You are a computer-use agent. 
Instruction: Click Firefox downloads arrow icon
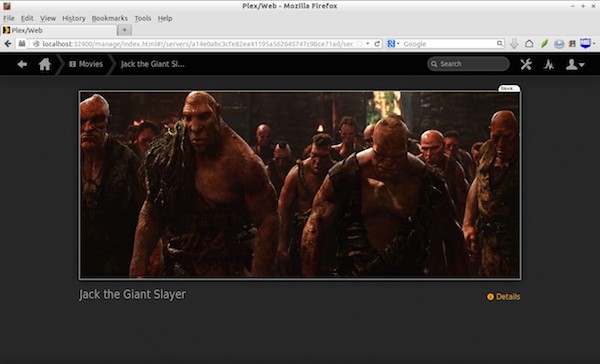tap(514, 44)
